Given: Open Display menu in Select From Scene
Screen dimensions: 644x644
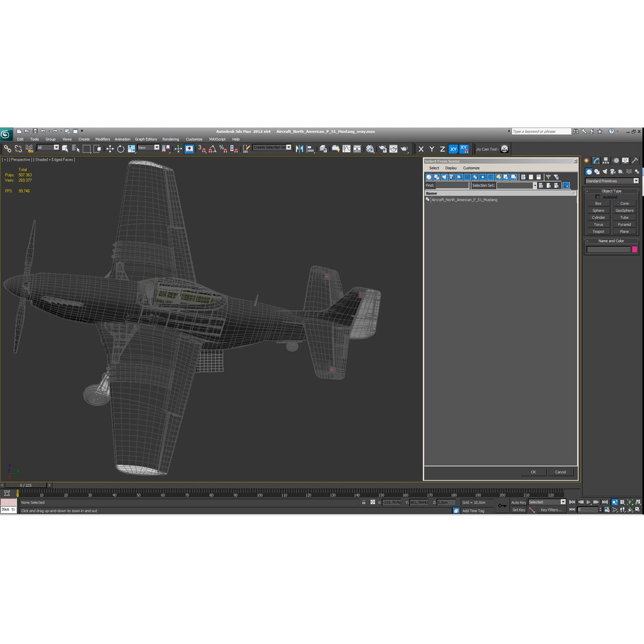Looking at the screenshot, I should coord(451,168).
